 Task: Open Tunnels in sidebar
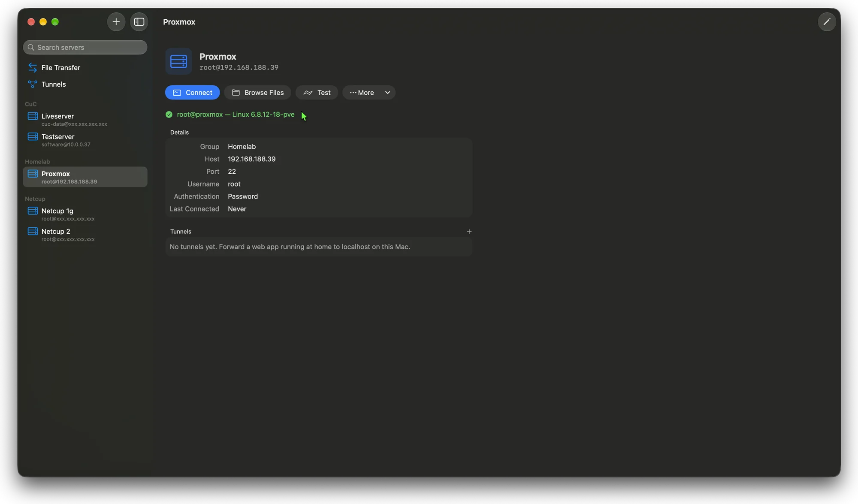pos(85,85)
